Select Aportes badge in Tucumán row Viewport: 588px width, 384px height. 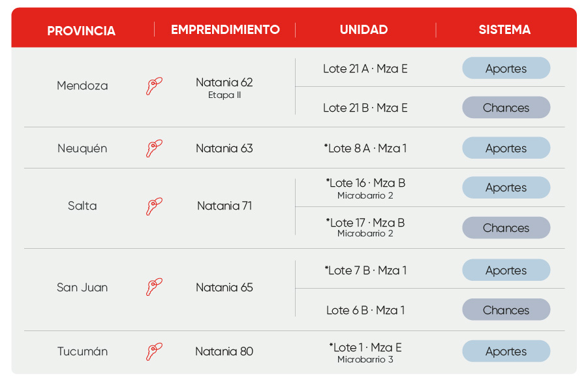506,351
